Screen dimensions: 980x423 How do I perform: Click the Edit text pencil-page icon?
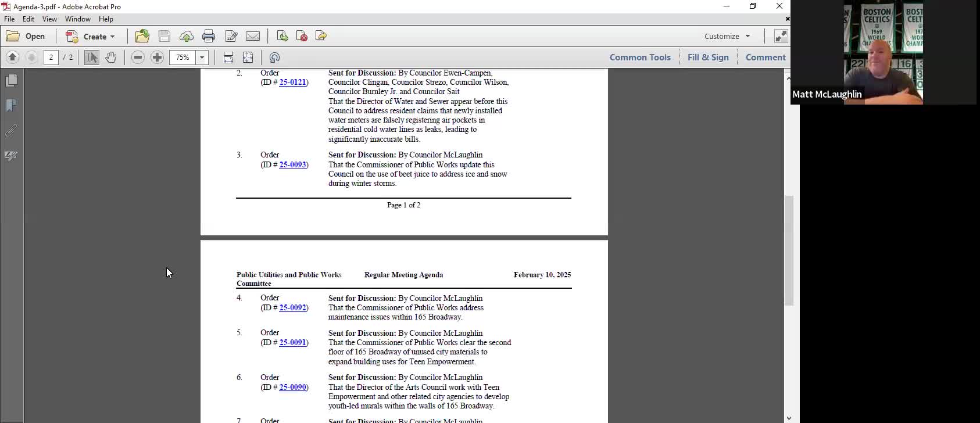[x=231, y=36]
